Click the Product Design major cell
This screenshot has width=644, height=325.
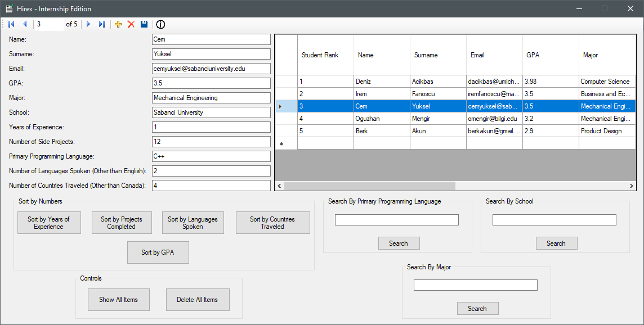coord(607,131)
